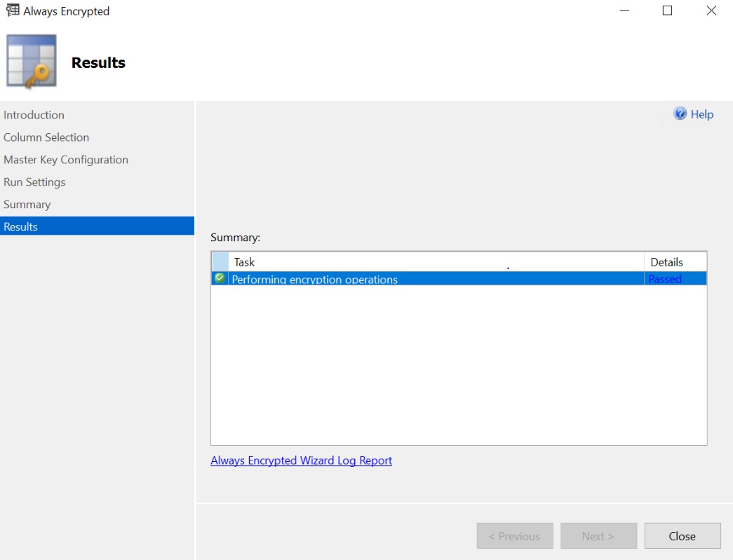The image size is (733, 560).
Task: Select the Summary step in sidebar
Action: [x=27, y=205]
